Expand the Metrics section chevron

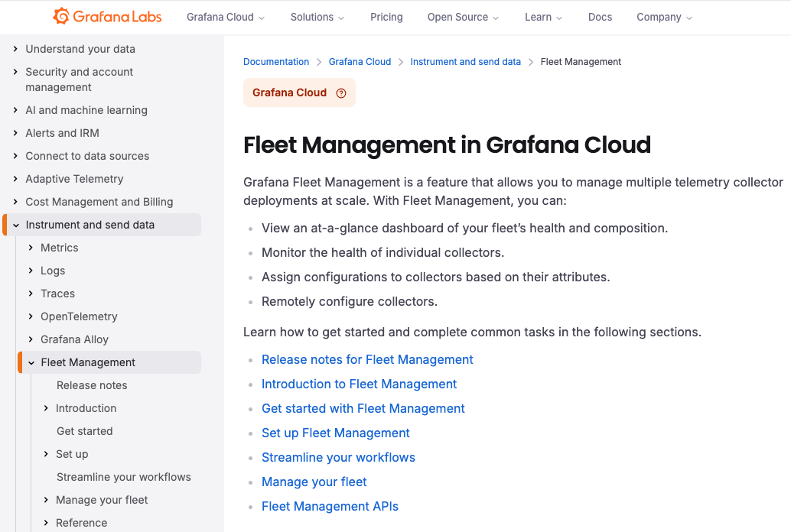pos(31,248)
